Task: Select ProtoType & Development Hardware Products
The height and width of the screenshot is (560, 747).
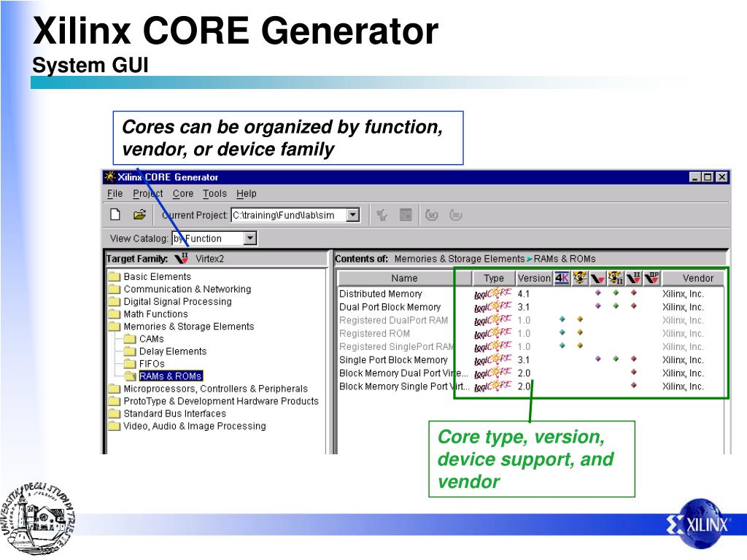Action: click(221, 401)
